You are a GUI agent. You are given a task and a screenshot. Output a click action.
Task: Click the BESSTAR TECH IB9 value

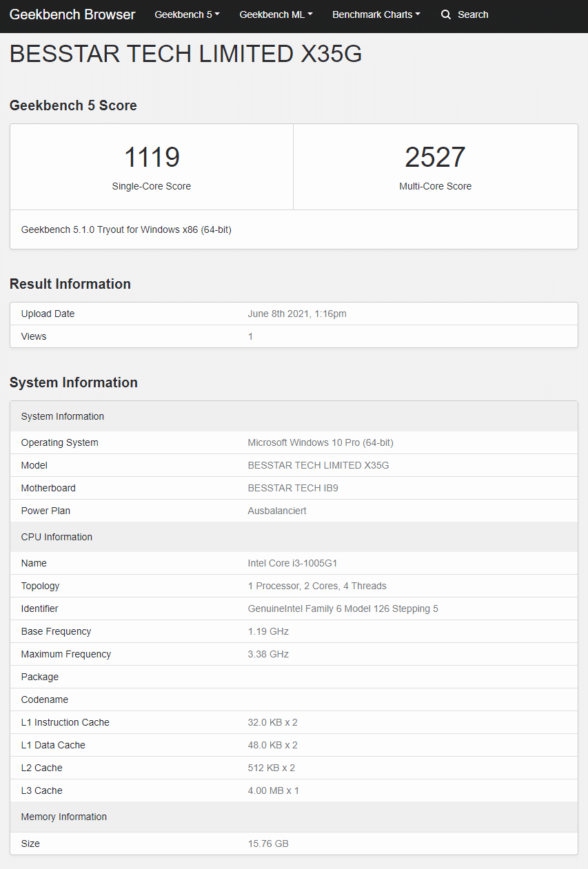(x=293, y=488)
